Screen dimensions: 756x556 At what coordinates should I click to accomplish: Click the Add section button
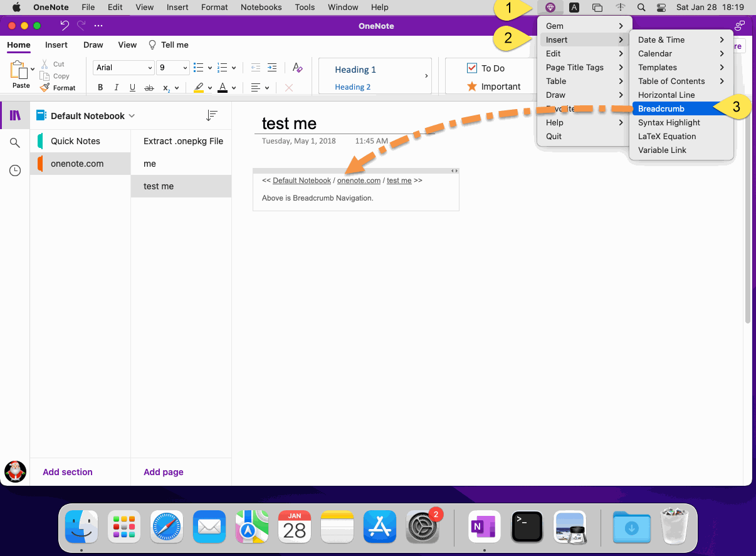[x=67, y=472]
